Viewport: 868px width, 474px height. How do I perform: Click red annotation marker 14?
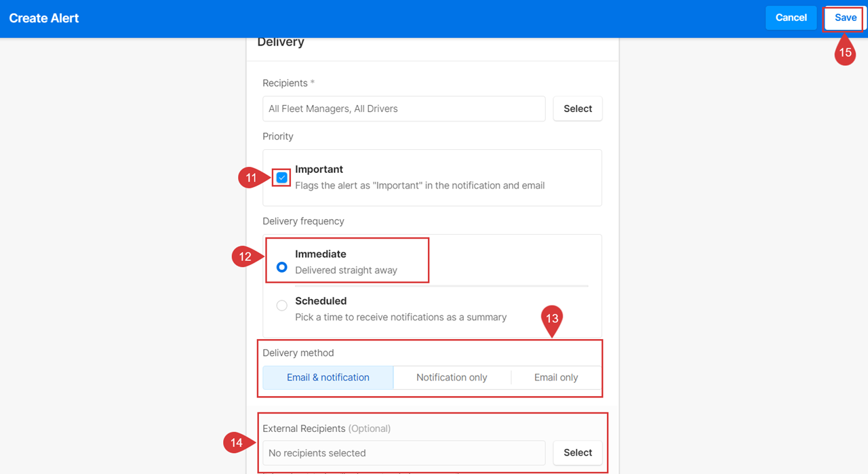click(237, 442)
